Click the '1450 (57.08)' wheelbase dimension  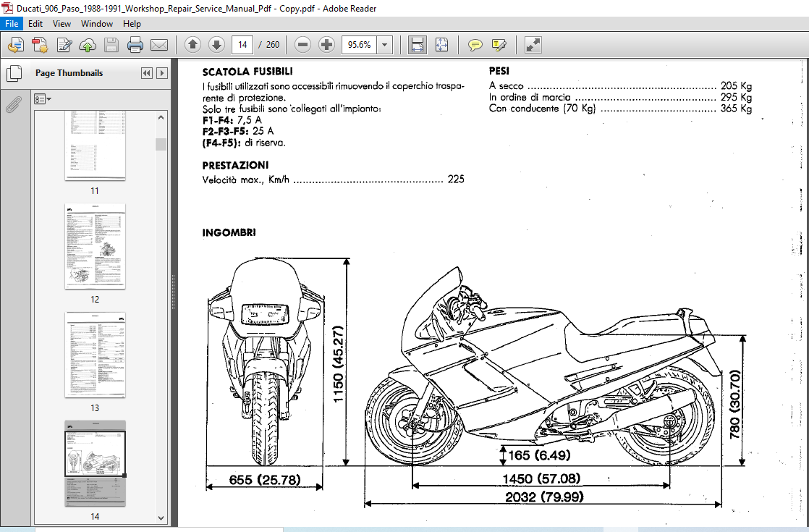[541, 479]
